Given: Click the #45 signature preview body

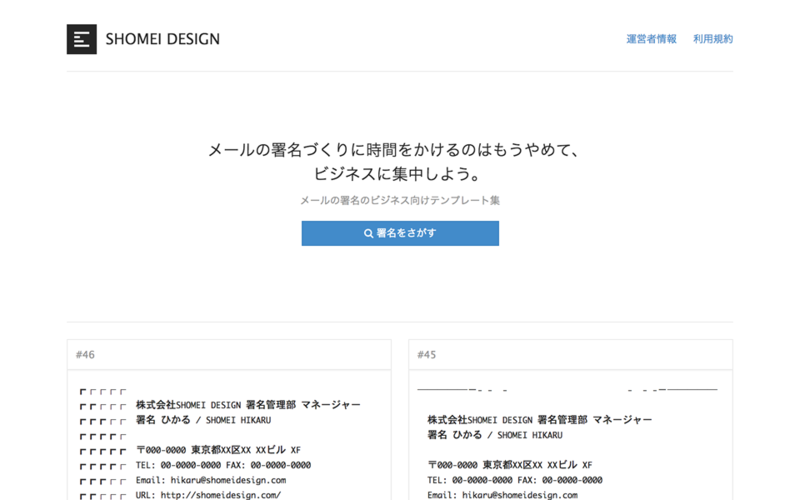Looking at the screenshot, I should point(570,435).
